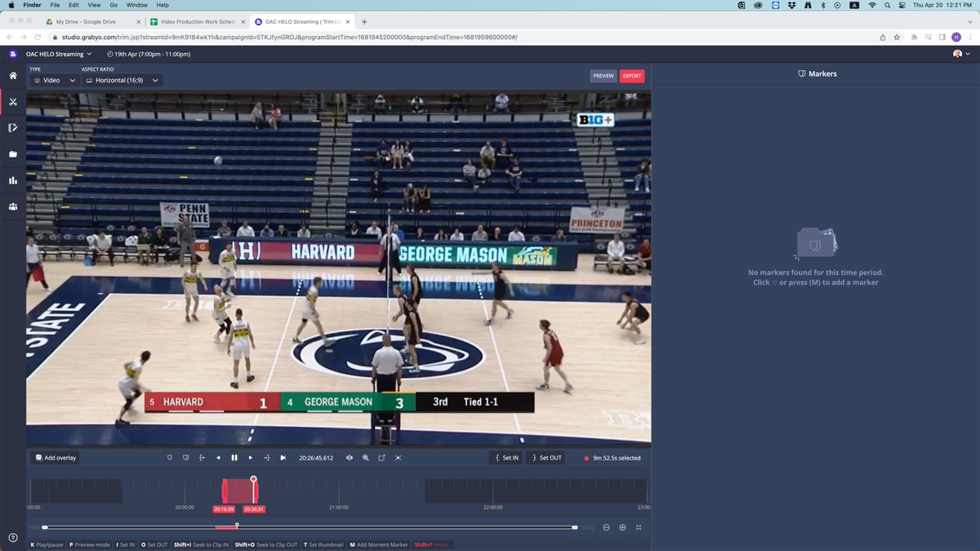The height and width of the screenshot is (551, 980).
Task: Click the magnifier zoom icon in player controls
Action: pos(366,458)
